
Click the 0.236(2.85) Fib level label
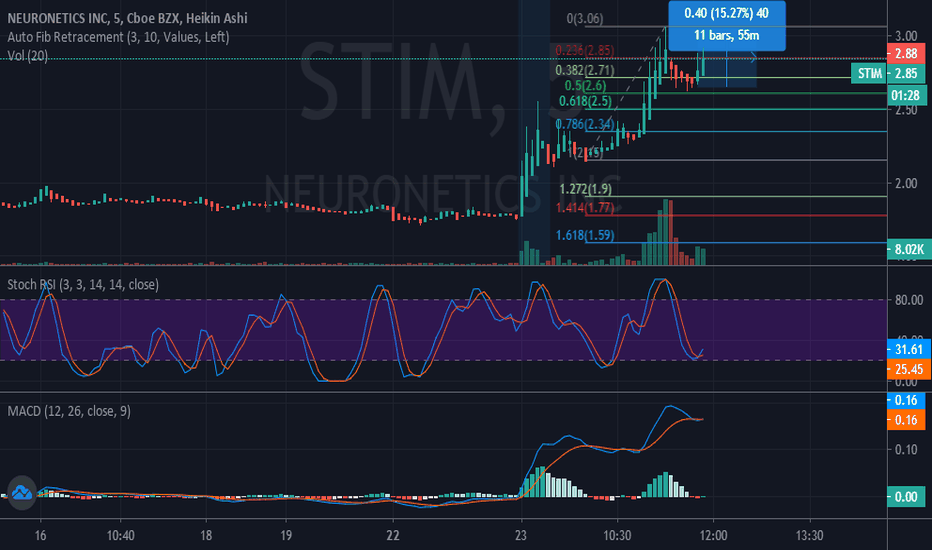(585, 51)
